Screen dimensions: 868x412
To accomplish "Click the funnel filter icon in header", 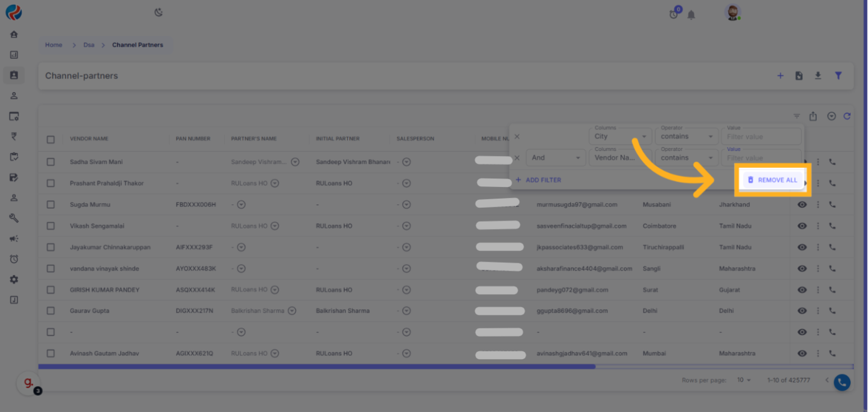I will click(838, 76).
